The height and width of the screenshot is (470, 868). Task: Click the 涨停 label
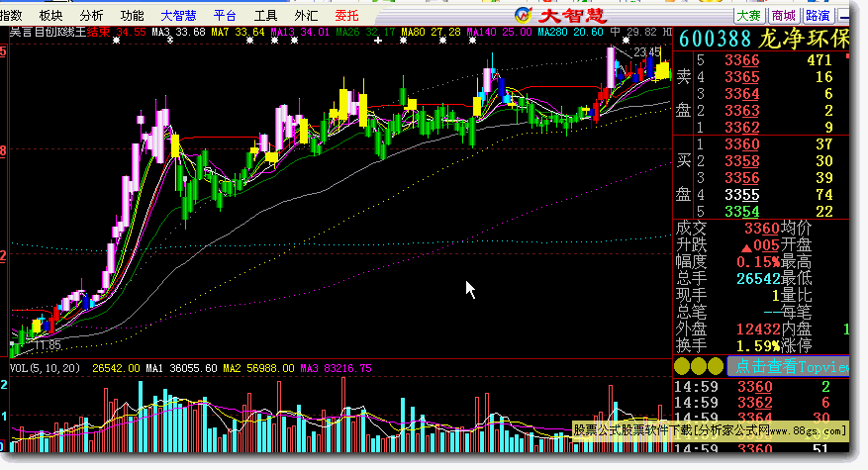tap(796, 346)
